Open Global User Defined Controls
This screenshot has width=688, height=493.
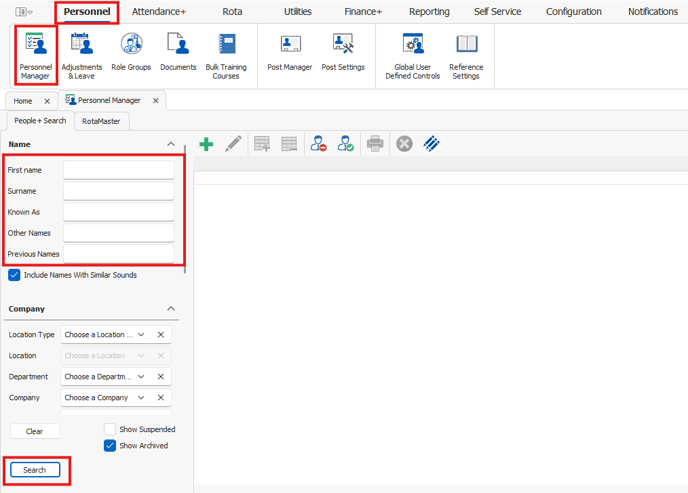[x=412, y=56]
